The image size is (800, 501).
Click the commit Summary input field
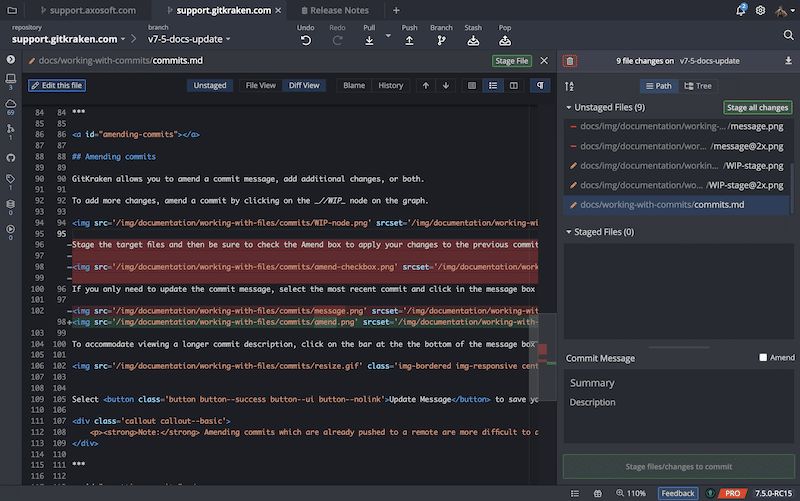click(x=679, y=383)
